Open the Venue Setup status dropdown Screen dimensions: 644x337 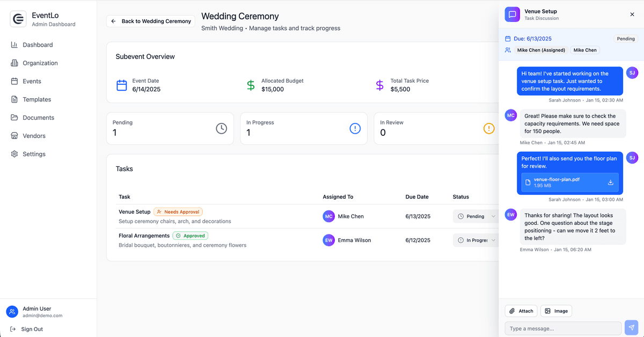tap(475, 216)
